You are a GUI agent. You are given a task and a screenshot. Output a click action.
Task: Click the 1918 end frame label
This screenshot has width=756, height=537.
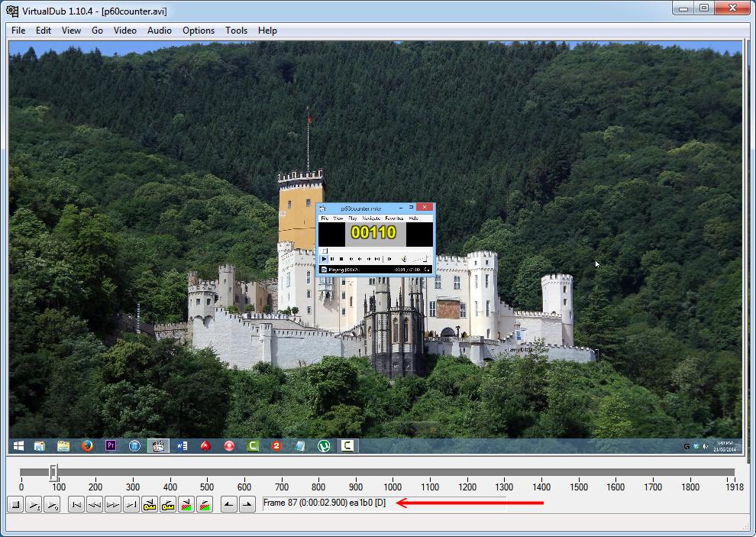pos(735,487)
